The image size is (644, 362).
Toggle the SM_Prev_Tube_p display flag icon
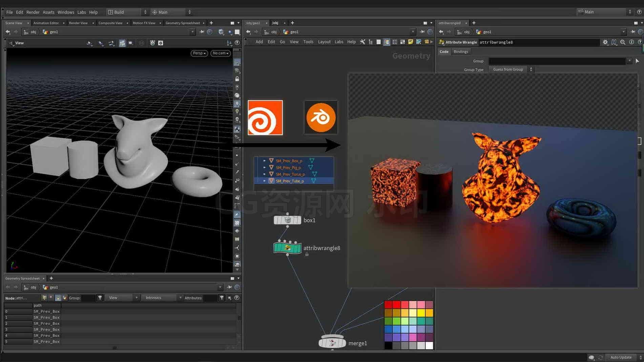coord(314,181)
